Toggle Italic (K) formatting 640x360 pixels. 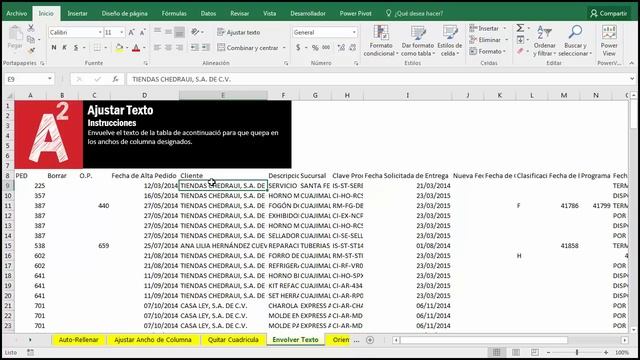(64, 48)
